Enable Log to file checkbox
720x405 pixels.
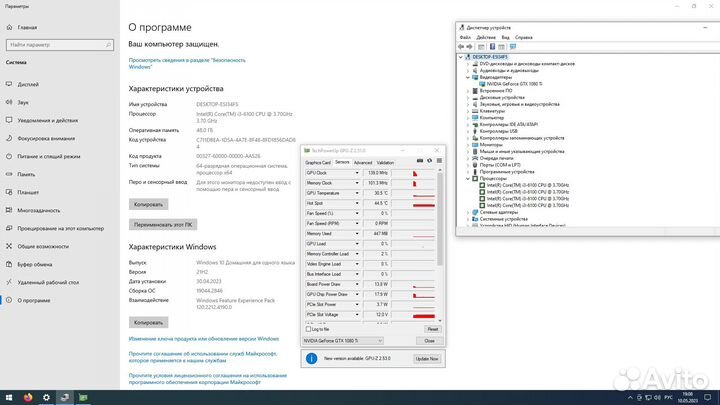pyautogui.click(x=309, y=329)
